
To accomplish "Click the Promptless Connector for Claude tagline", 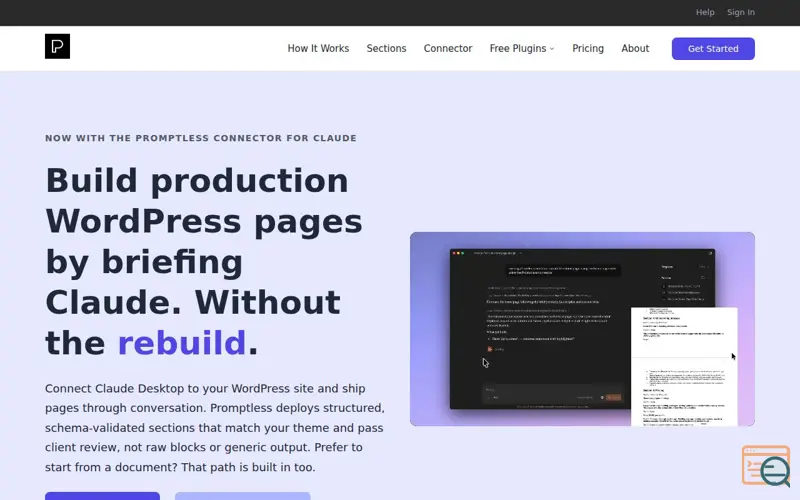I will click(x=201, y=138).
